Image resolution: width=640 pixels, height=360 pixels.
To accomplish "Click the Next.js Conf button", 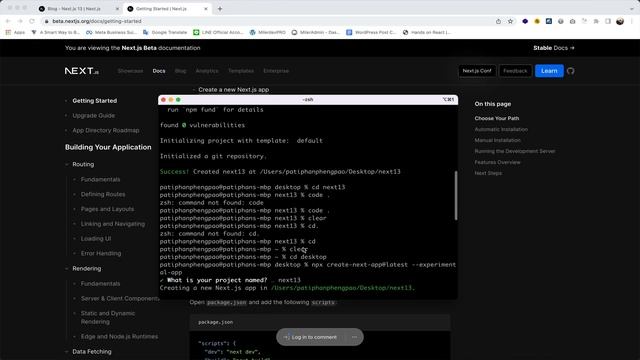I will click(477, 71).
